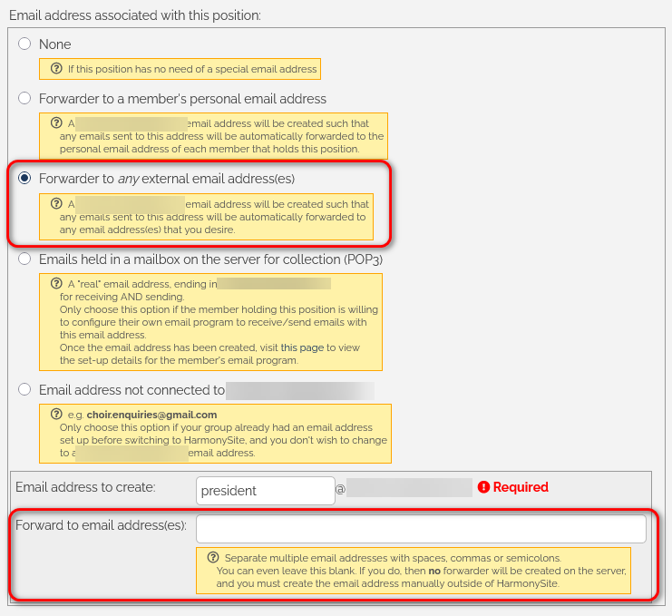Click the 'Forward to email address(es):' label
The height and width of the screenshot is (616, 672).
(x=101, y=525)
